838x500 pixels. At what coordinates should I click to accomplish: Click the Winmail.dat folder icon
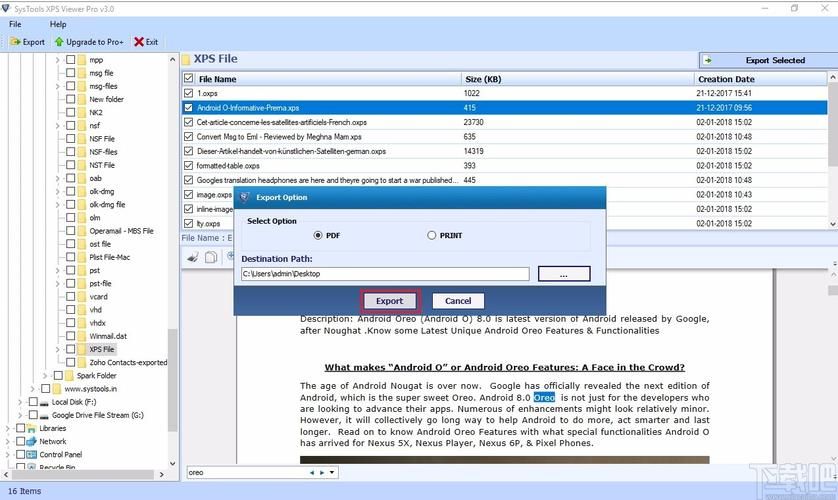coord(81,336)
